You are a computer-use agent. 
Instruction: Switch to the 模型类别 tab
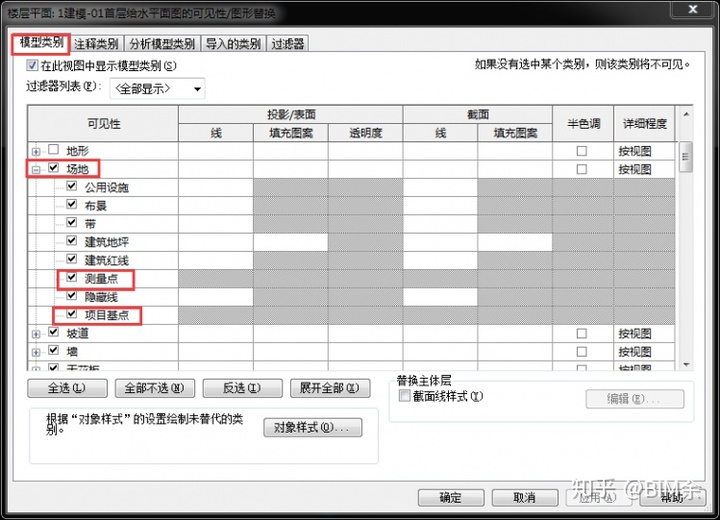(x=41, y=43)
